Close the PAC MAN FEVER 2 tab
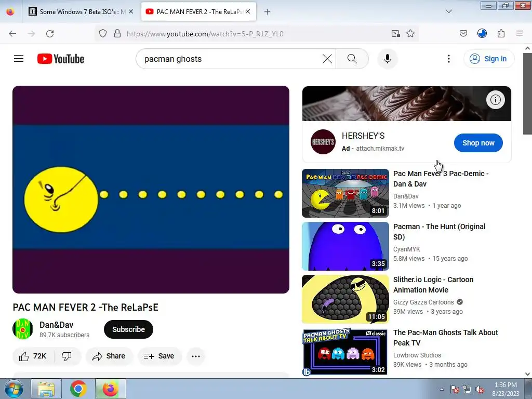The image size is (532, 399). (x=248, y=11)
